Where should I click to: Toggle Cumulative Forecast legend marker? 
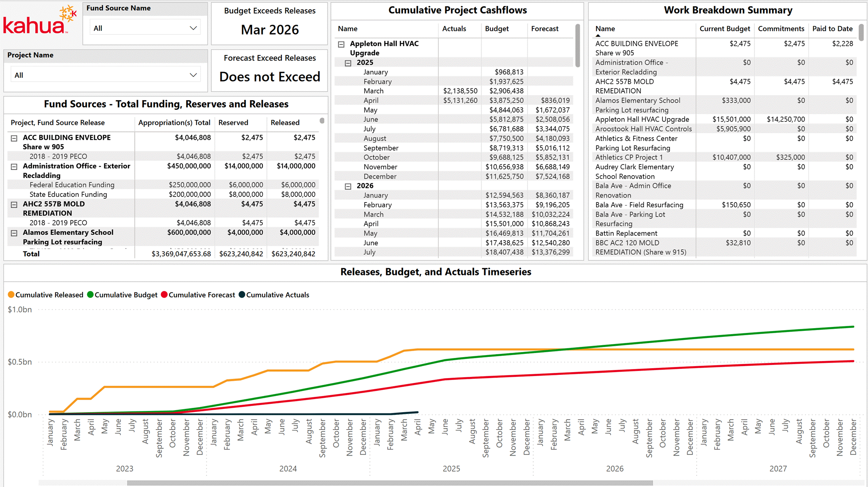[x=164, y=295]
